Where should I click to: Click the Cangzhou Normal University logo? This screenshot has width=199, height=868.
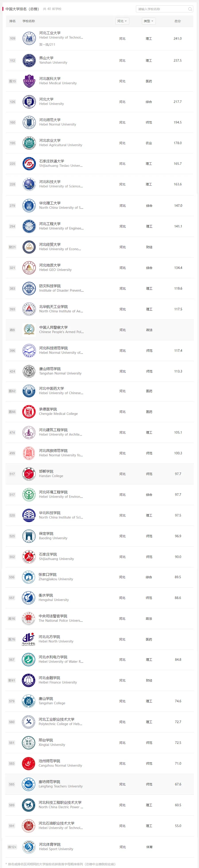click(29, 764)
